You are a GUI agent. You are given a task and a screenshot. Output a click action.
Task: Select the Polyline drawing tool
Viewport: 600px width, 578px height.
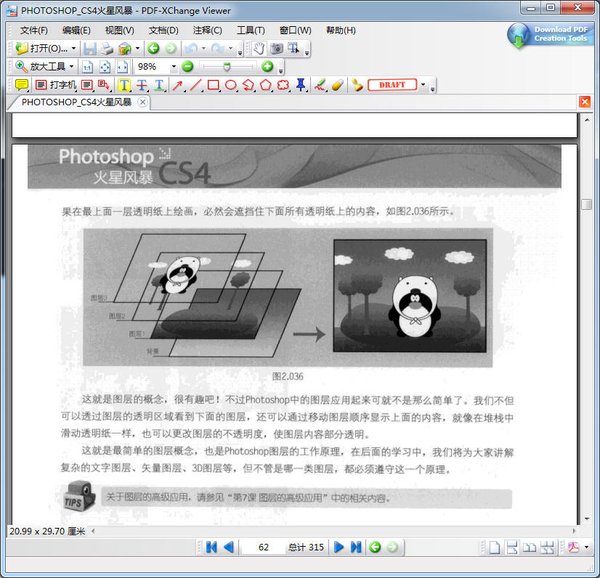coord(248,85)
